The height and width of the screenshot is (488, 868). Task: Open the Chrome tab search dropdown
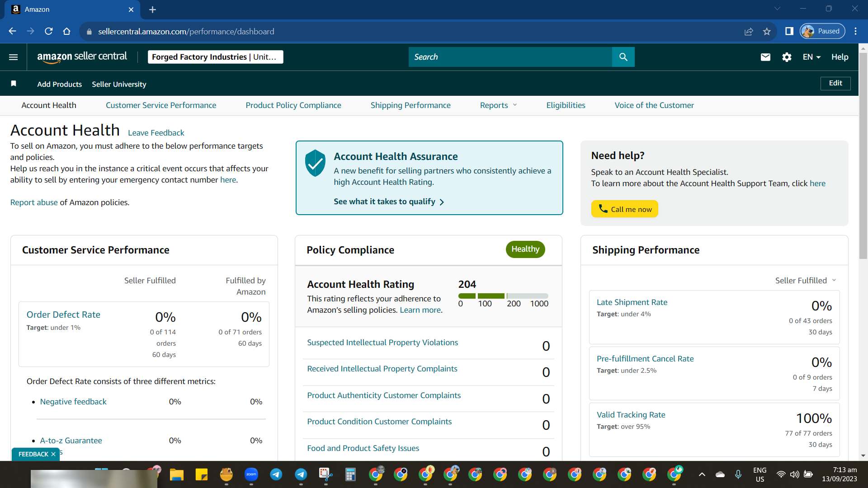tap(777, 9)
